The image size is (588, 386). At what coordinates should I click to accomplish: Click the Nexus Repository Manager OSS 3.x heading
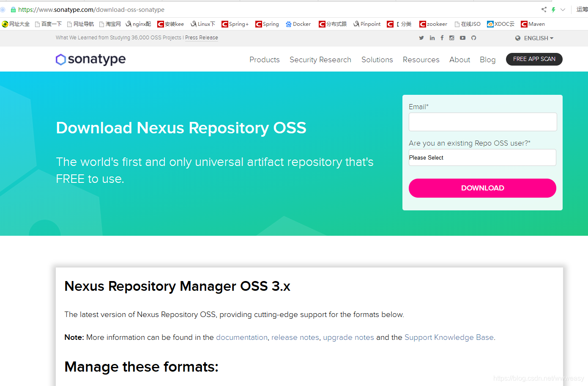point(178,286)
